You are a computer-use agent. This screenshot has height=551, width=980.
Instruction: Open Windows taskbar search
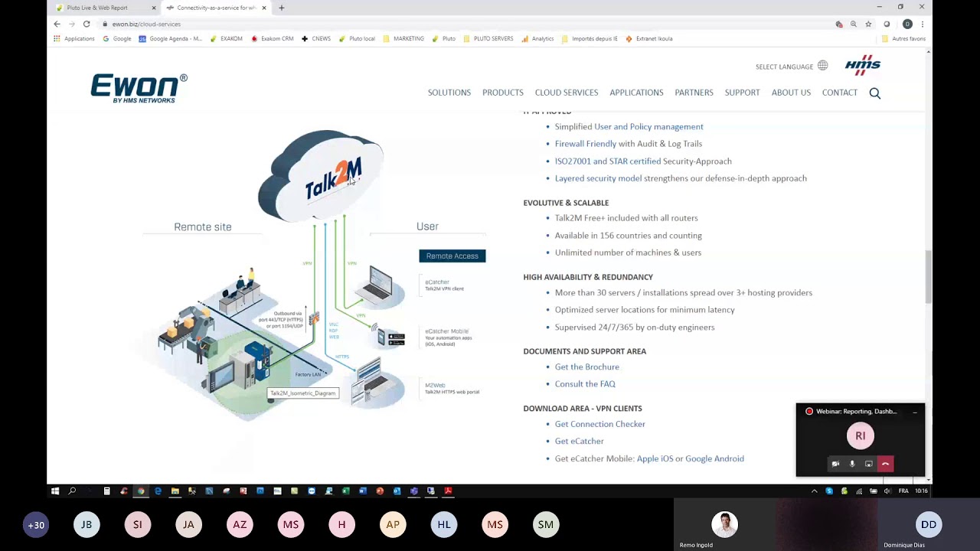click(x=72, y=491)
